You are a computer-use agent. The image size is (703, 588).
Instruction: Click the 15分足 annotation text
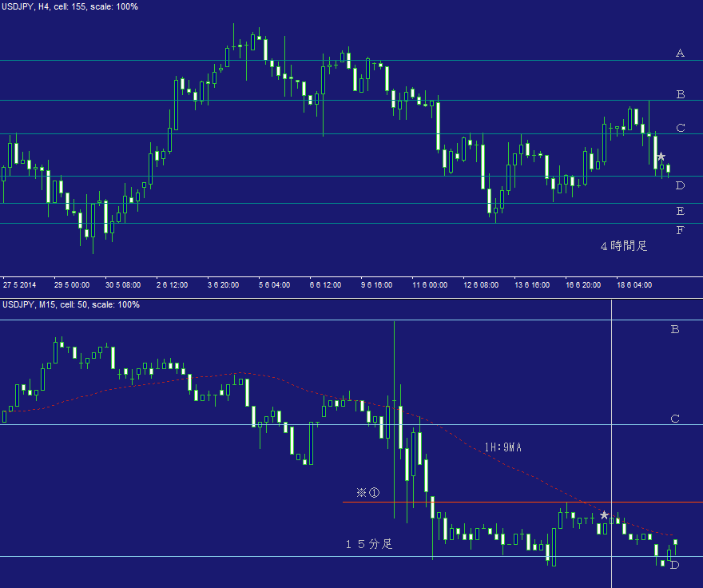(x=369, y=544)
